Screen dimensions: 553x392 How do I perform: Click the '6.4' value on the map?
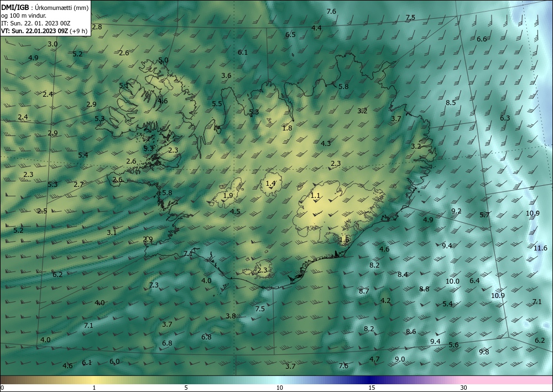pyautogui.click(x=474, y=281)
